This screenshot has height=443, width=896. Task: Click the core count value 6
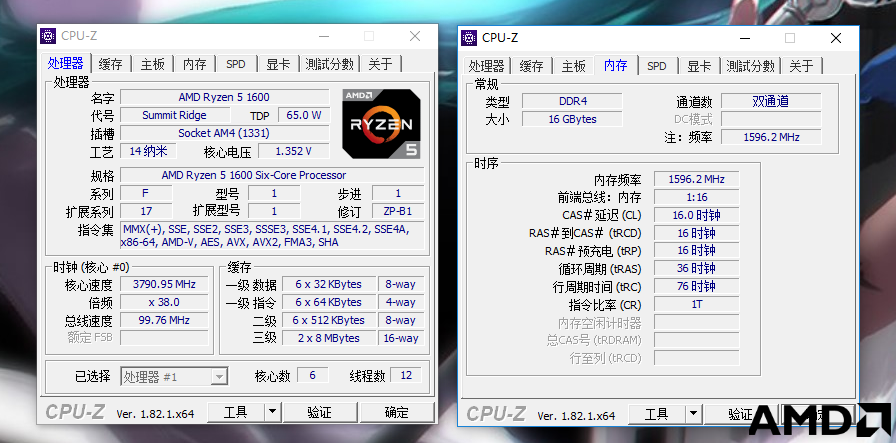point(313,375)
